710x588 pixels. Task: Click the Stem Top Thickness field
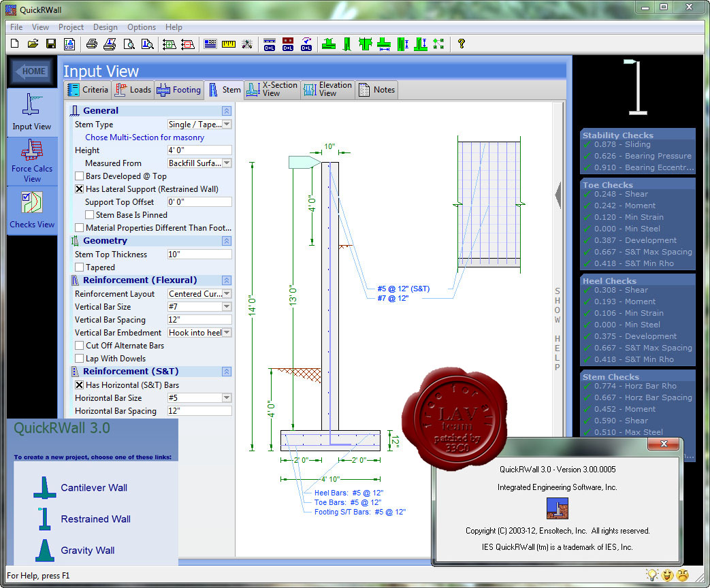tap(199, 255)
